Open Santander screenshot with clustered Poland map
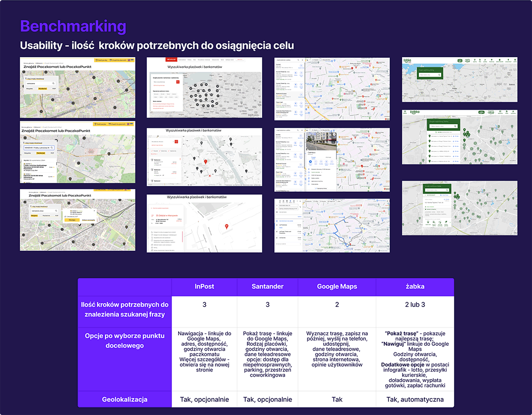This screenshot has width=532, height=415. tap(204, 87)
